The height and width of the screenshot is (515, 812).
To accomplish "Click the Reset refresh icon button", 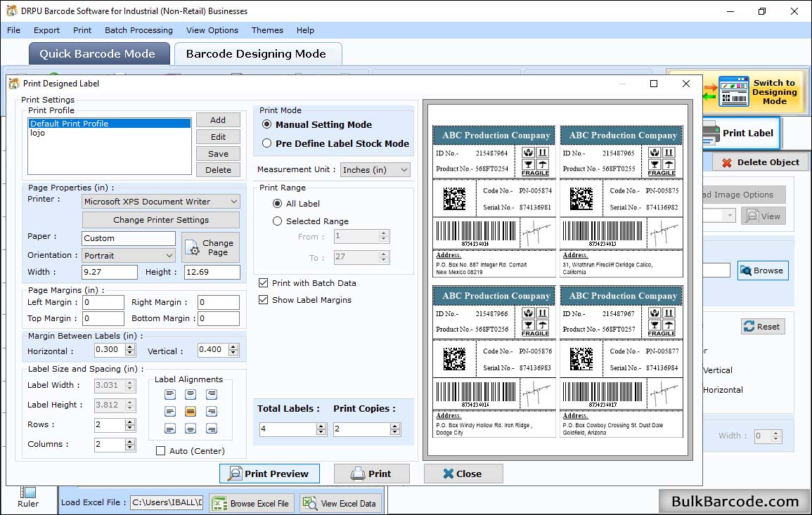I will (x=763, y=327).
